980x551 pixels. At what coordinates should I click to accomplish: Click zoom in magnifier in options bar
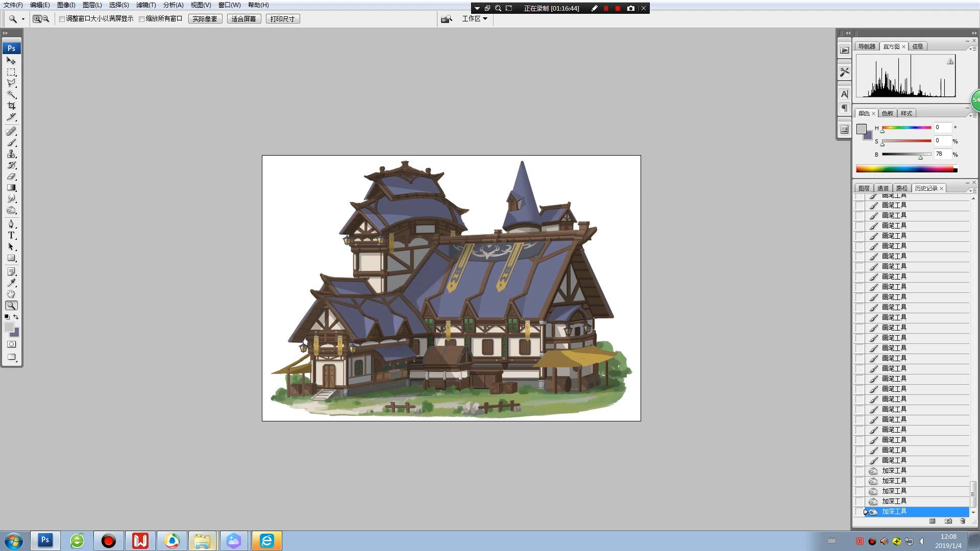point(37,19)
